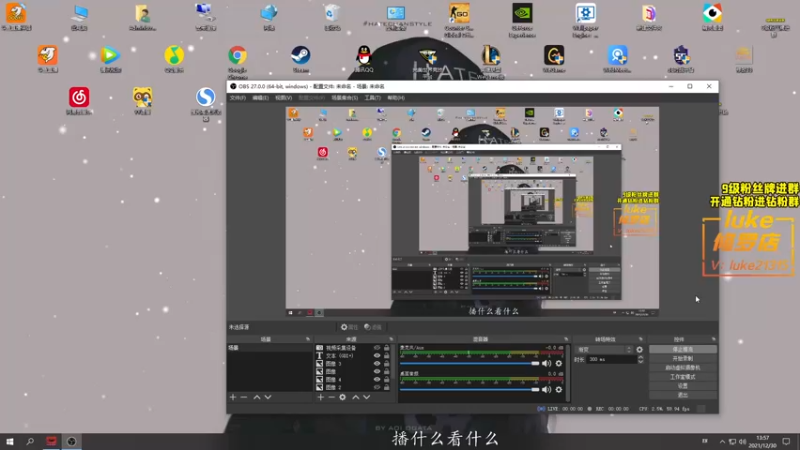
Task: Add a new source with the plus icon in the 来源 panel
Action: [320, 397]
